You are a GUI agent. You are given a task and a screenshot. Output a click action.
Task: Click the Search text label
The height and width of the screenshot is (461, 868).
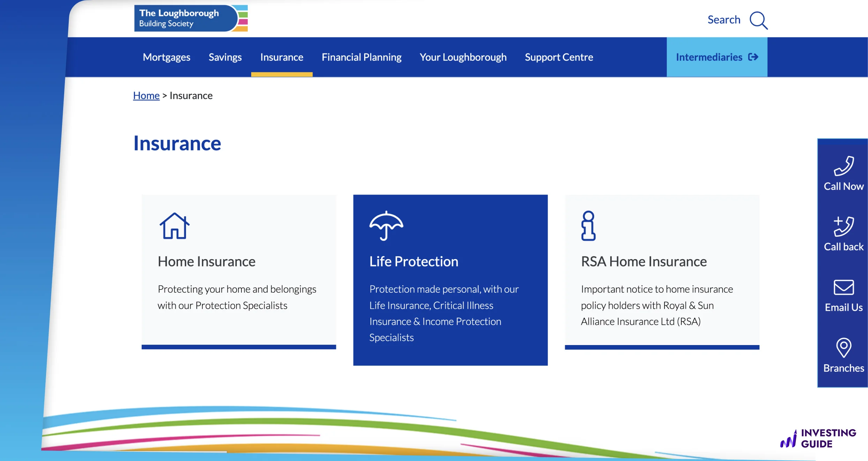(724, 20)
